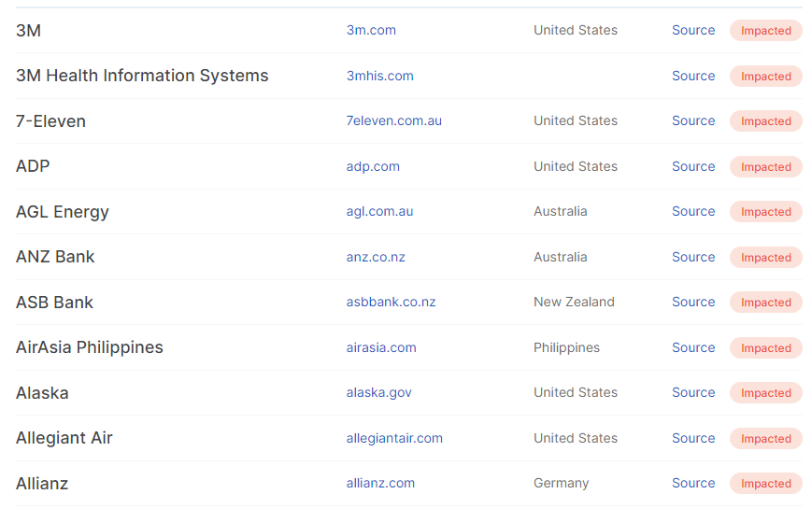
Task: Click "United States" in ADP row
Action: (576, 166)
